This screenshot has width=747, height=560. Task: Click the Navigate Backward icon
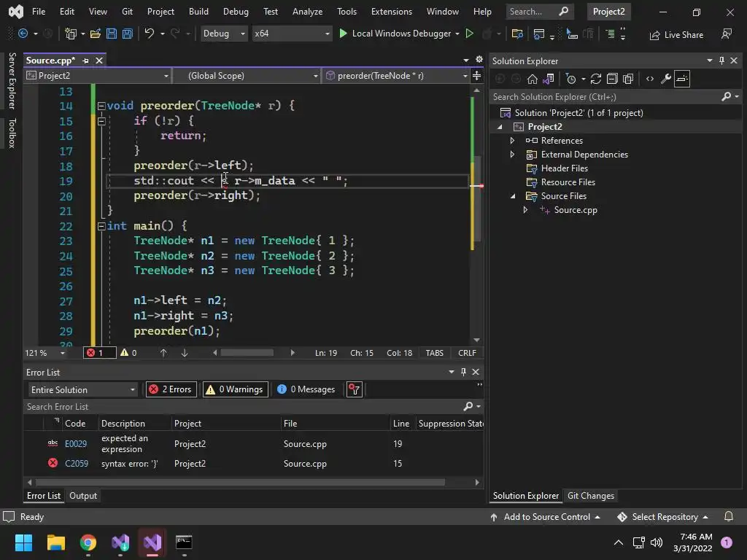coord(23,34)
